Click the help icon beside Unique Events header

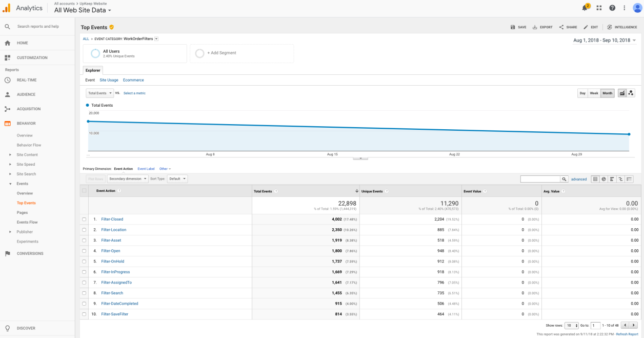point(387,191)
